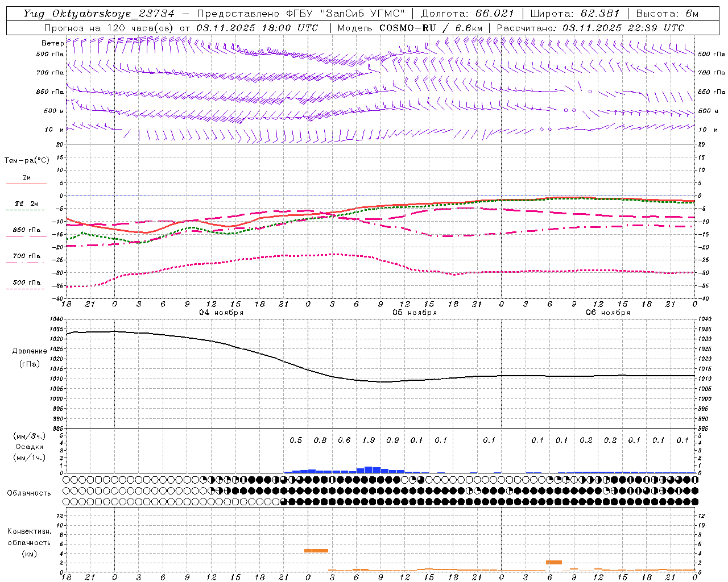Click the (км) unit under convective cloudiness
The image size is (728, 582).
29,553
